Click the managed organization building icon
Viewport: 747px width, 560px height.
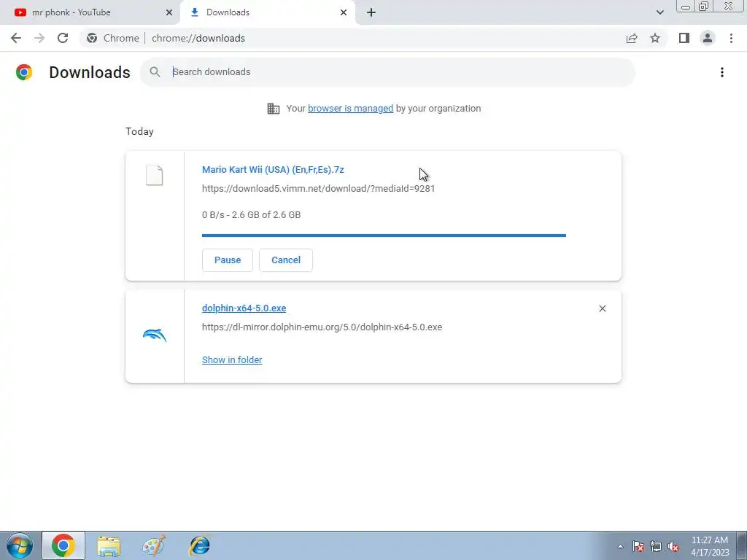tap(274, 109)
